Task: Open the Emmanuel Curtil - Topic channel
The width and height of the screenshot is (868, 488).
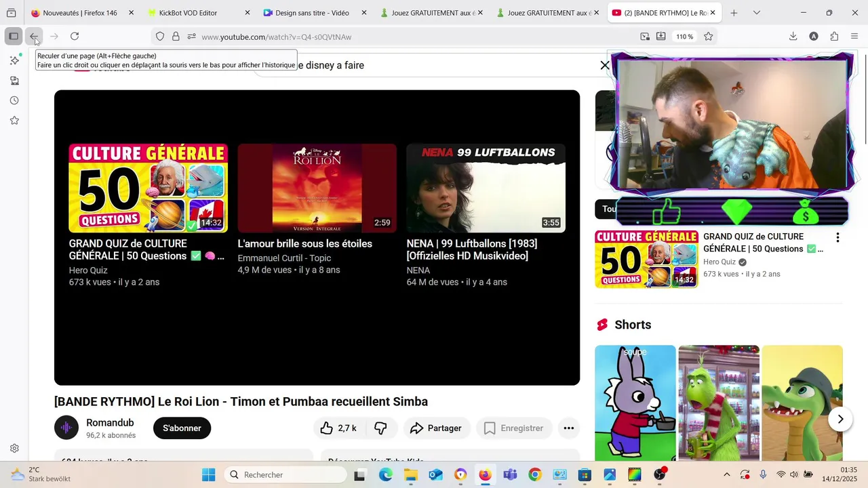Action: pyautogui.click(x=284, y=258)
